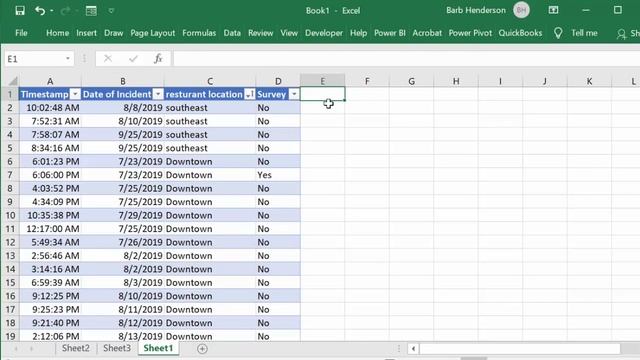Click the Tell me search field
640x360 pixels.
[x=584, y=33]
